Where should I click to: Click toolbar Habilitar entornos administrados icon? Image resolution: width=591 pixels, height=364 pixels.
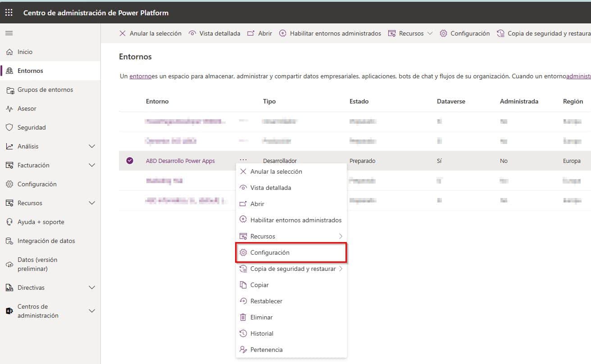283,33
